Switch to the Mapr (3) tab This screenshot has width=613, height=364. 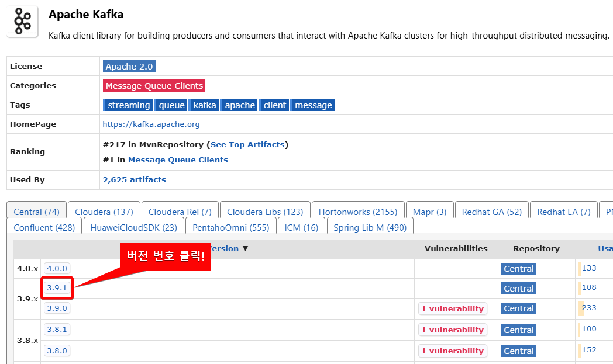(430, 212)
